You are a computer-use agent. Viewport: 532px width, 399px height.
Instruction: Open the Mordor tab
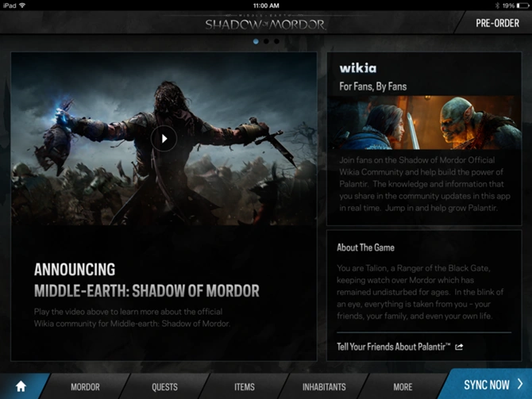(x=85, y=387)
